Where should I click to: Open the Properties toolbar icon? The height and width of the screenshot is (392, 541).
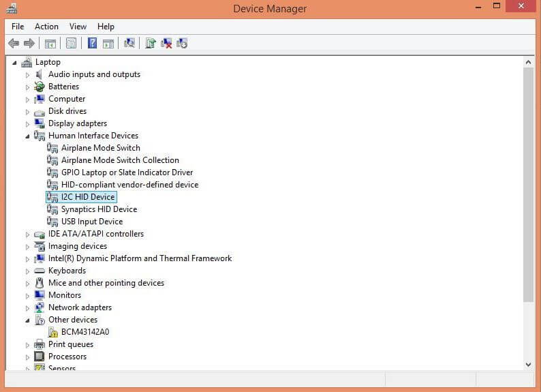click(71, 44)
